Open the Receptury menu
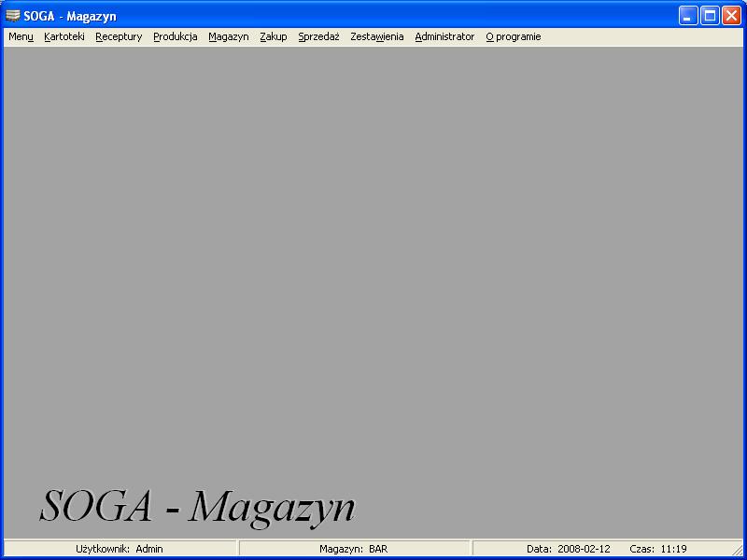 click(119, 36)
